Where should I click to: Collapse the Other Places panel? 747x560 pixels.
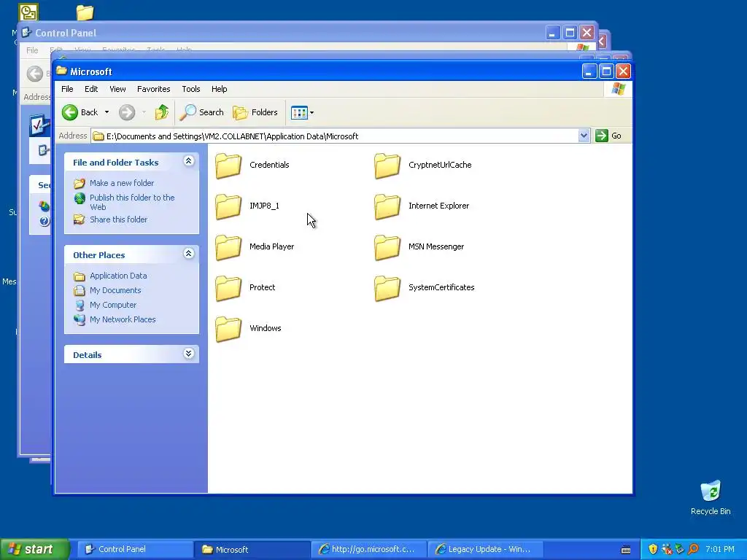pyautogui.click(x=189, y=253)
